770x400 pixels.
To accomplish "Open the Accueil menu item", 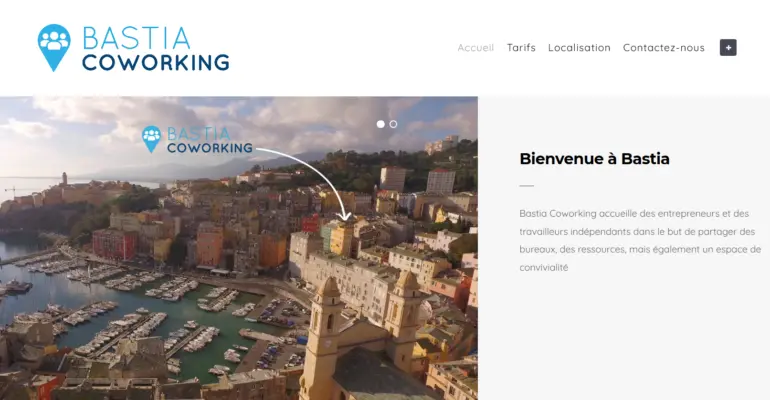I will (475, 48).
